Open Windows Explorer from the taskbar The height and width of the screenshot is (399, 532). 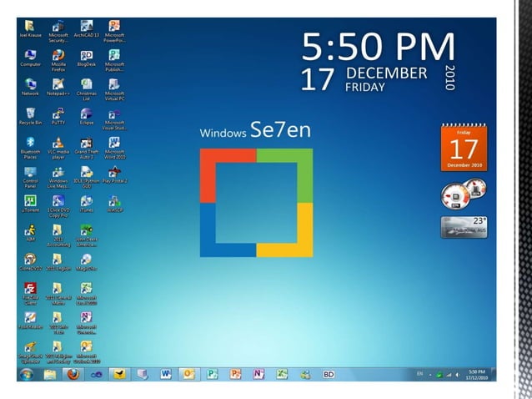point(50,374)
